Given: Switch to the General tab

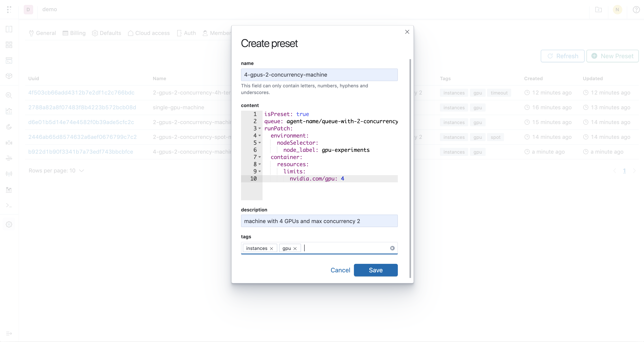Looking at the screenshot, I should (43, 33).
